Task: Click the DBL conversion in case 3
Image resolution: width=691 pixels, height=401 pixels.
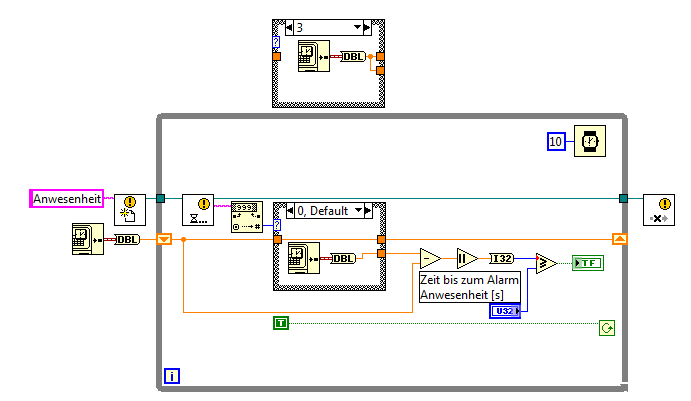Action: [x=353, y=56]
